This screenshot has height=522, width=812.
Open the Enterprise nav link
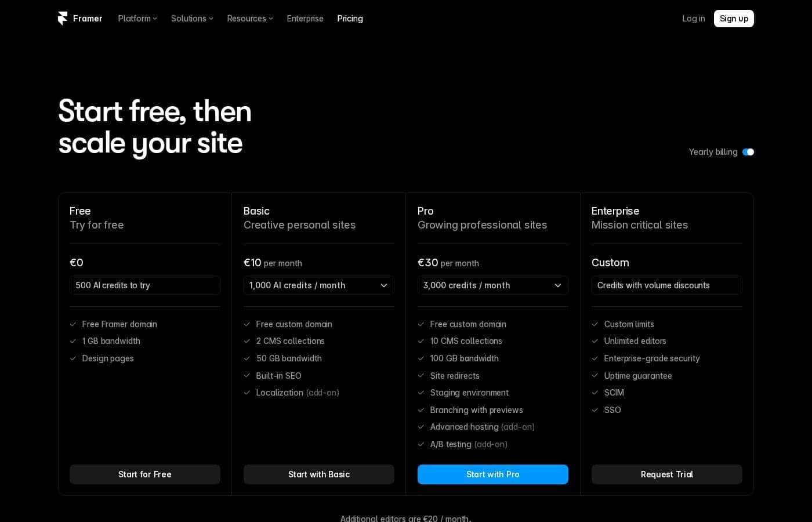tap(305, 19)
